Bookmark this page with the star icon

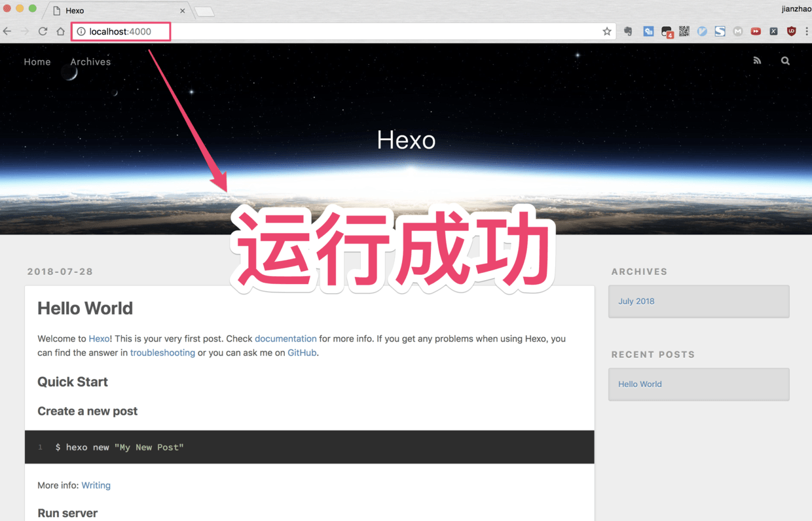tap(607, 31)
